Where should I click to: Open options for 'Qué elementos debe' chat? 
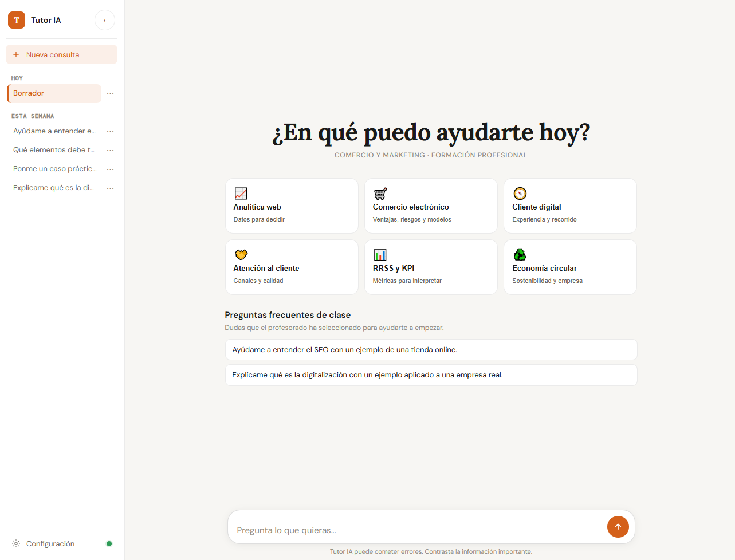pos(110,150)
